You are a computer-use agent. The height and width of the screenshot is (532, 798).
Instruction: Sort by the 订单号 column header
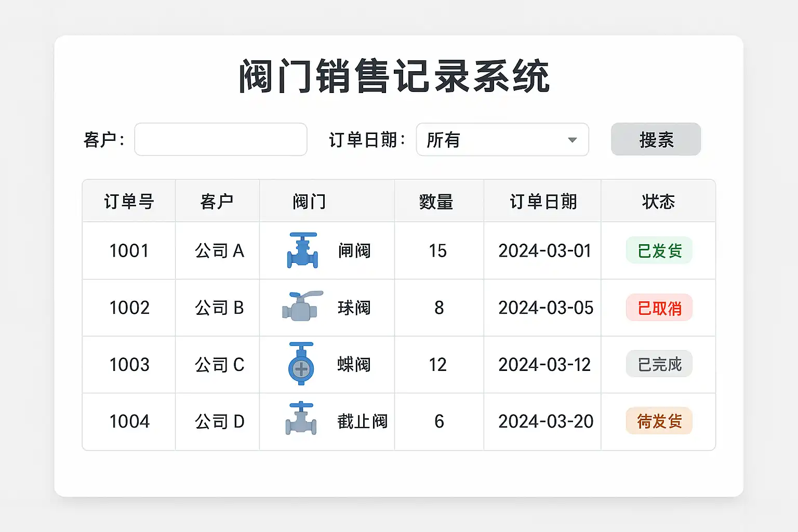tap(129, 202)
